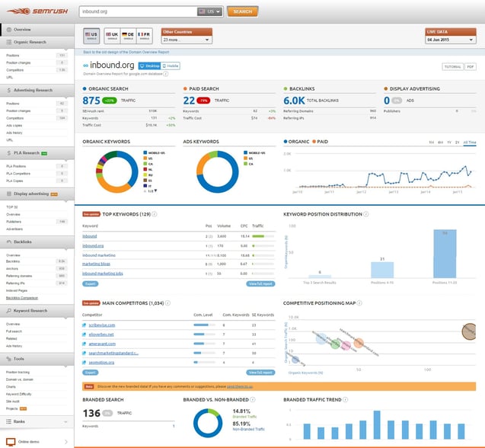Click green CA swatch in Ads Keywords legend
Screen dimensions: 485x448
(246, 164)
